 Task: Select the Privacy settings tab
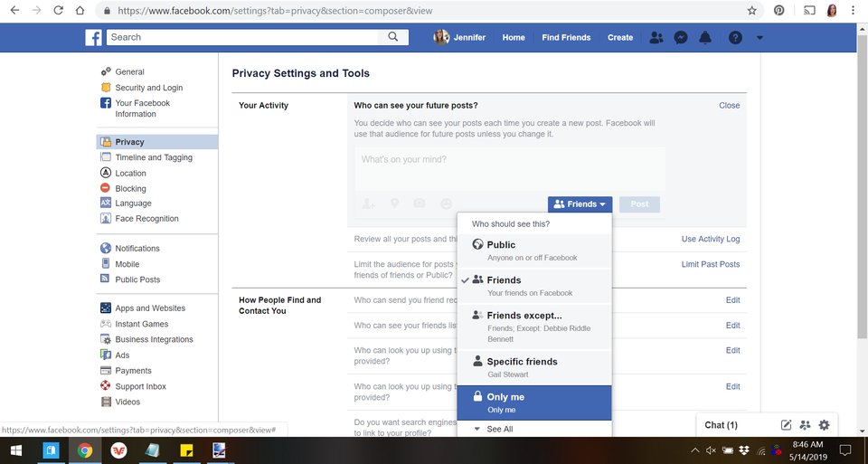[x=157, y=142]
